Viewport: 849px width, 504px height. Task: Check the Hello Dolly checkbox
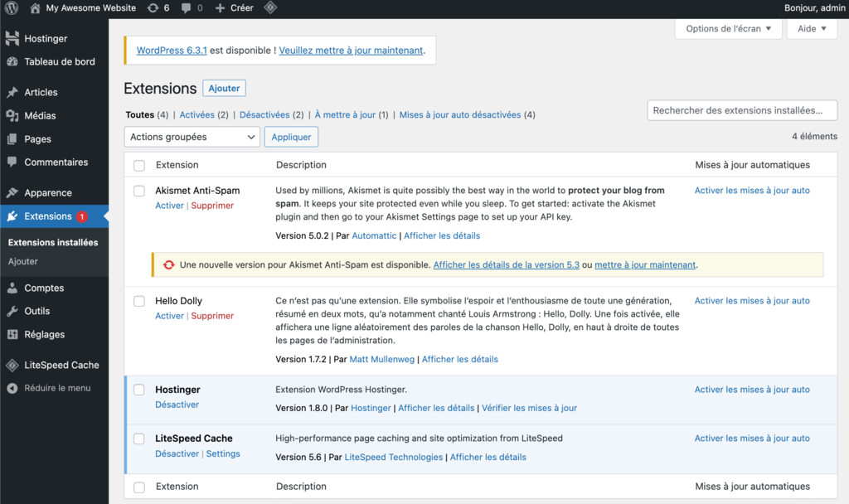point(138,301)
